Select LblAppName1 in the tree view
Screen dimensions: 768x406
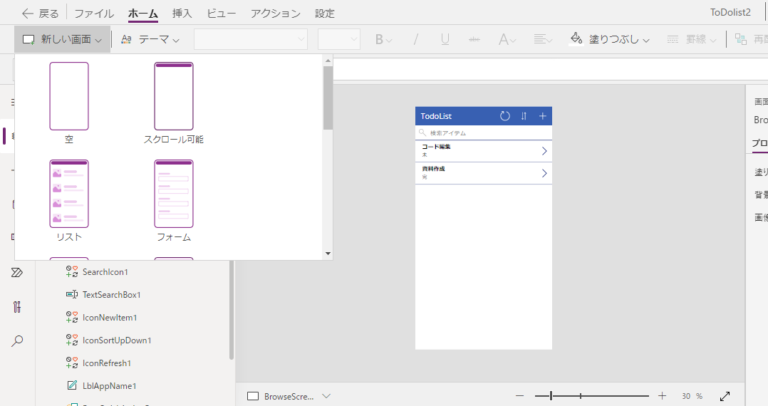tap(109, 386)
